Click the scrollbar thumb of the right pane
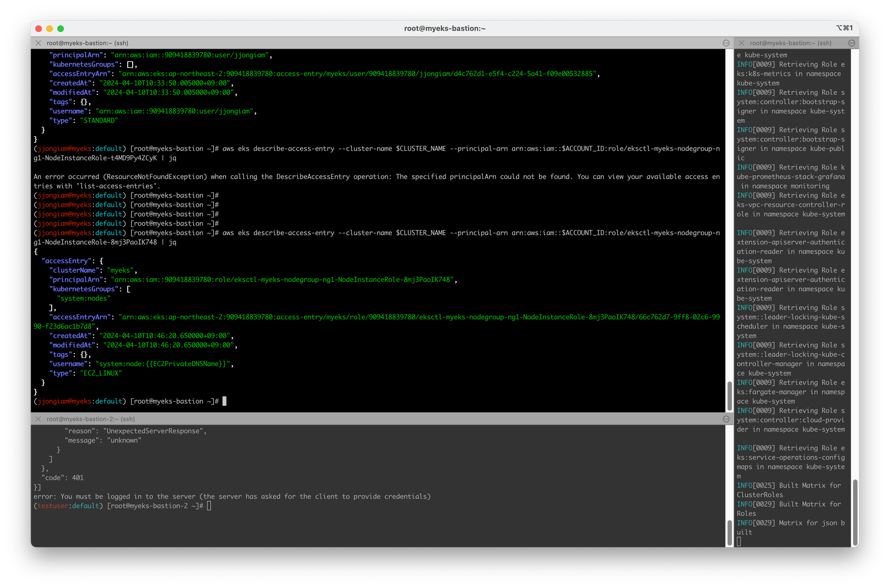Image resolution: width=890 pixels, height=588 pixels. [855, 512]
